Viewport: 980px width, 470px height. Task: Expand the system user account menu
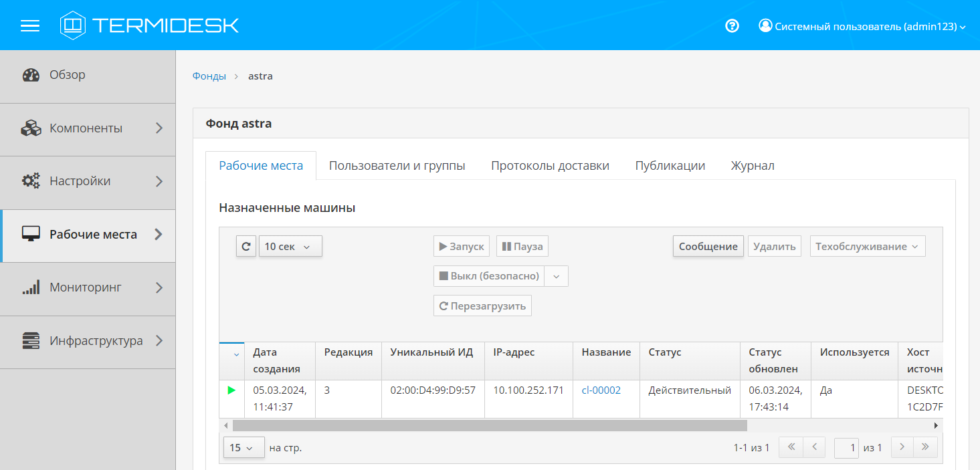point(862,27)
